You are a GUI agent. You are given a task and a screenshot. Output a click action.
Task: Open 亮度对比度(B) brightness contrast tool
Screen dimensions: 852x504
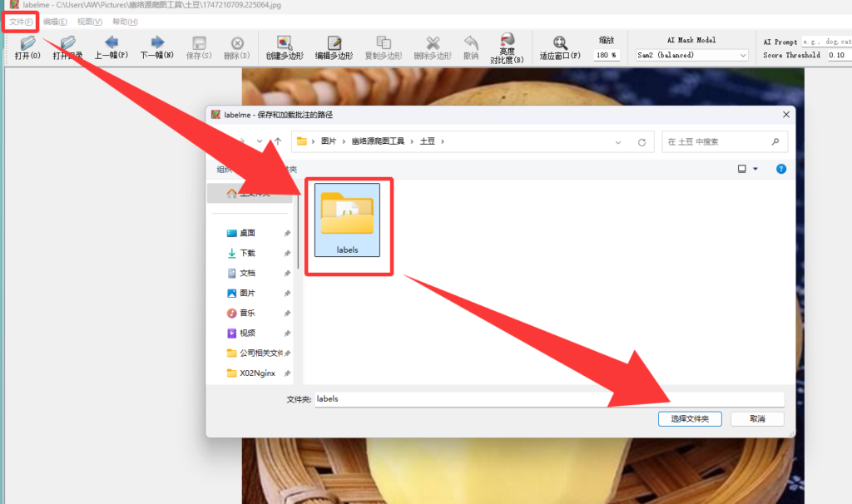click(x=507, y=47)
